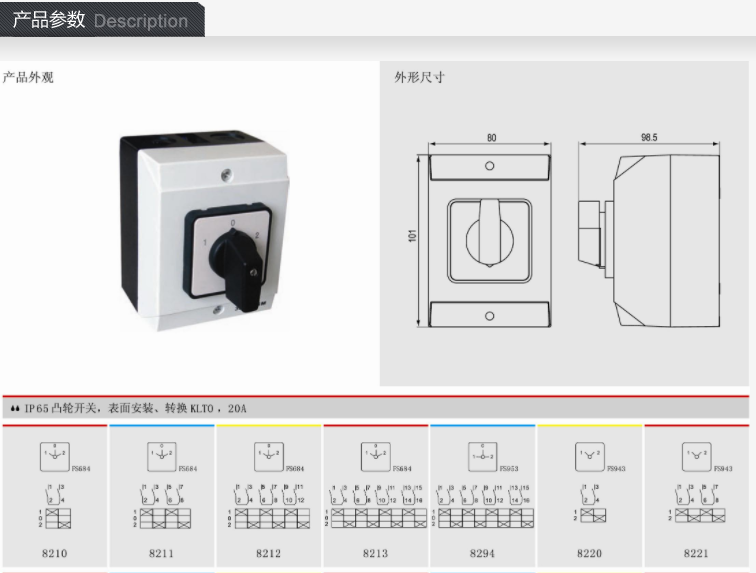Open the 产品参数 Description section tab
756x573 pixels.
pyautogui.click(x=100, y=20)
